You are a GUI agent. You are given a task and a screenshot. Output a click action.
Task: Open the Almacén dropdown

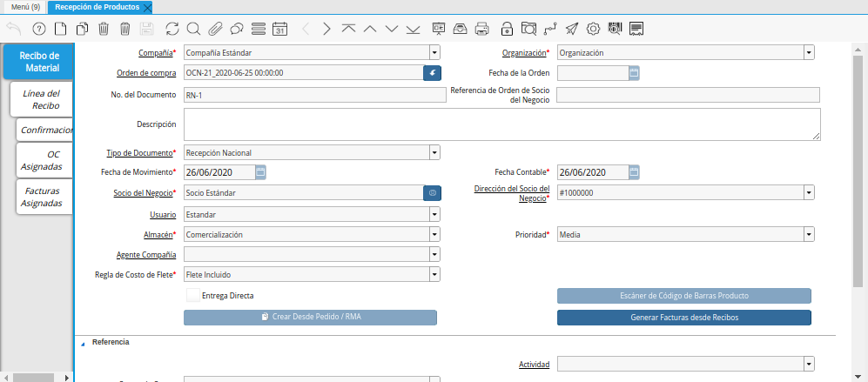(434, 234)
